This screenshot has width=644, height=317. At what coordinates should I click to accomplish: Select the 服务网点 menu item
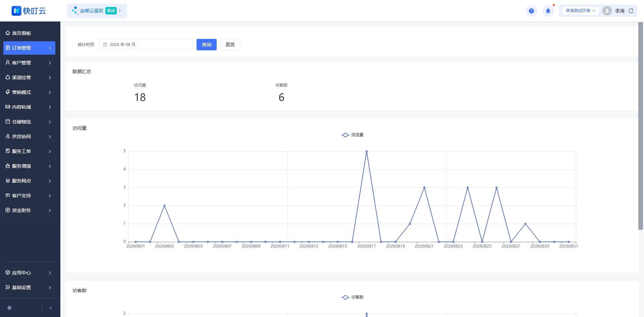[x=29, y=181]
